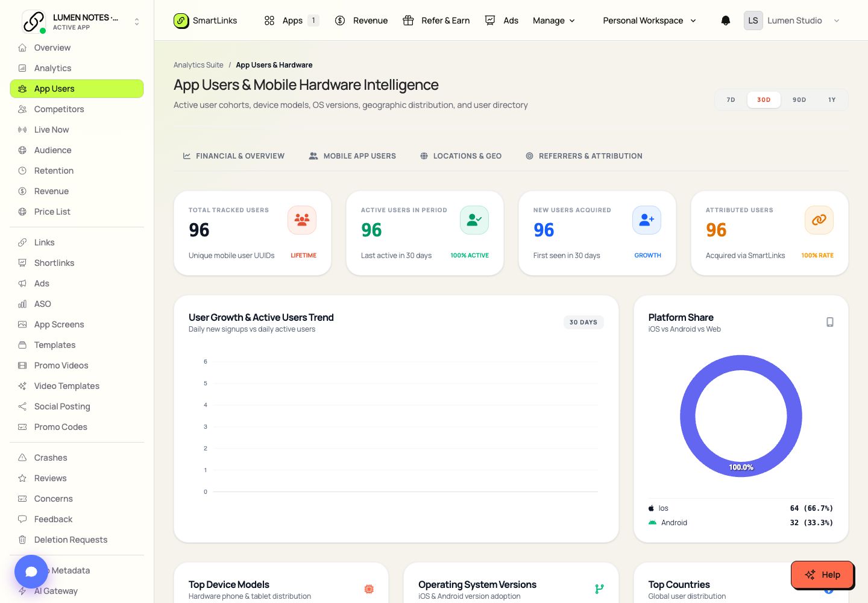Click the Top Device Models chip icon
The width and height of the screenshot is (868, 603).
click(x=369, y=589)
